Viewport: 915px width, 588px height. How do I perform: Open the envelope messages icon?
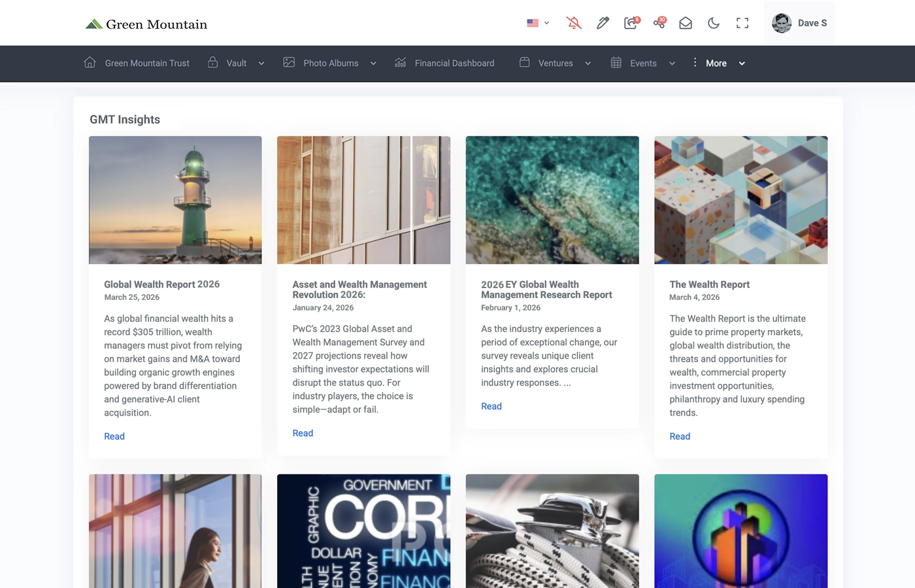(x=686, y=23)
